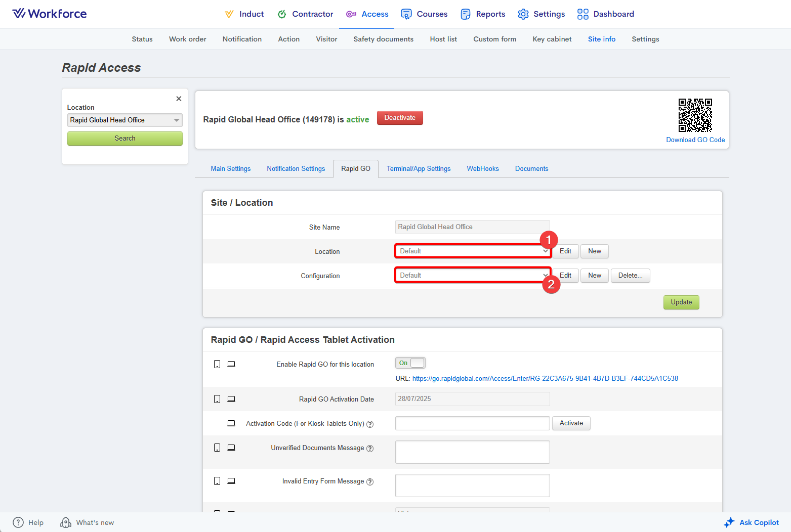
Task: Open the Configuration dropdown
Action: pos(473,276)
